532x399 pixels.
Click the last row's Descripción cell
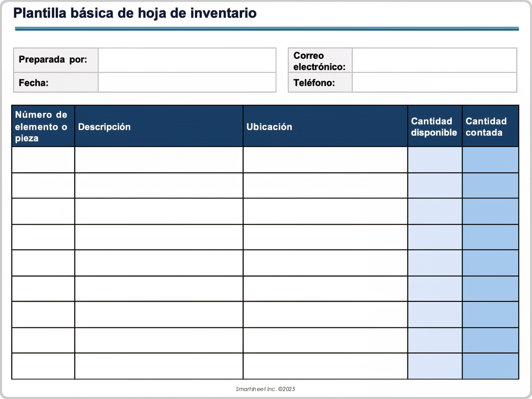[158, 366]
